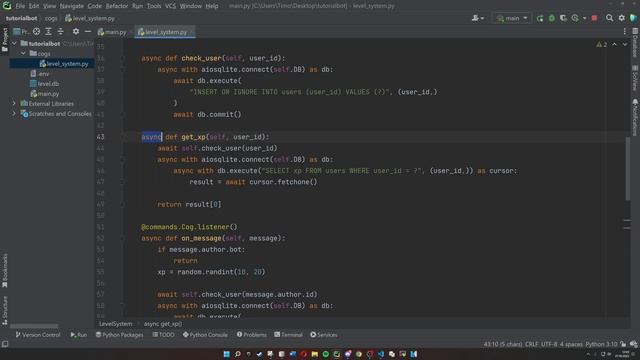640x360 pixels.
Task: Open the 'main' run configuration dropdown
Action: tap(512, 18)
